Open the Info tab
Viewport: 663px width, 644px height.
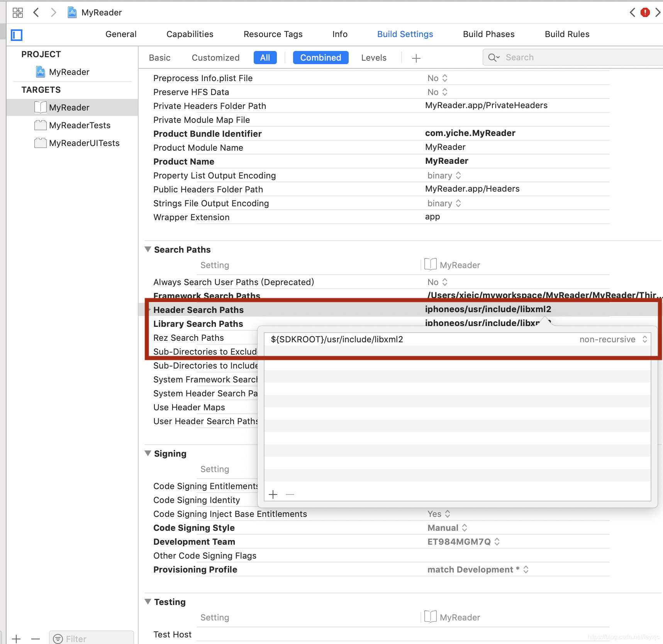(340, 34)
